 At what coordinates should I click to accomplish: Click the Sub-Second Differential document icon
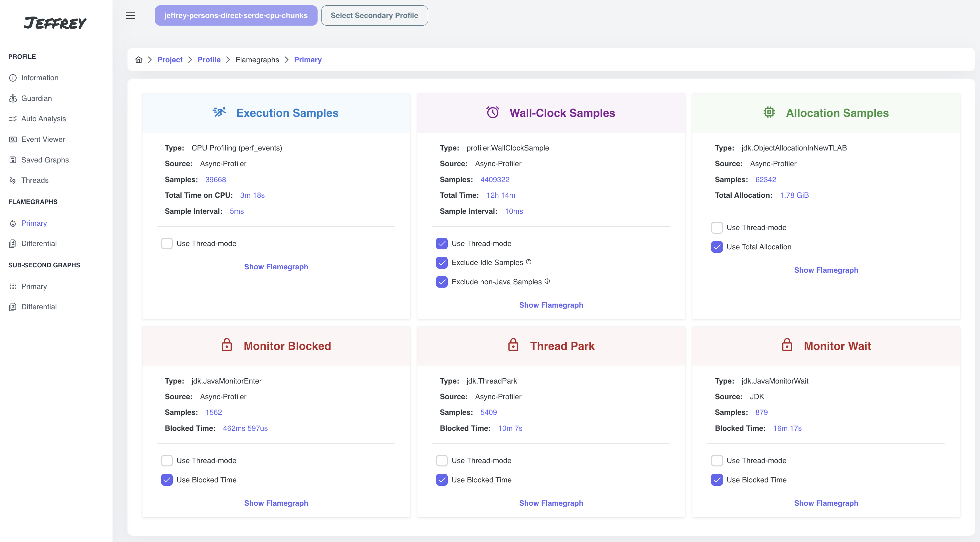tap(13, 307)
